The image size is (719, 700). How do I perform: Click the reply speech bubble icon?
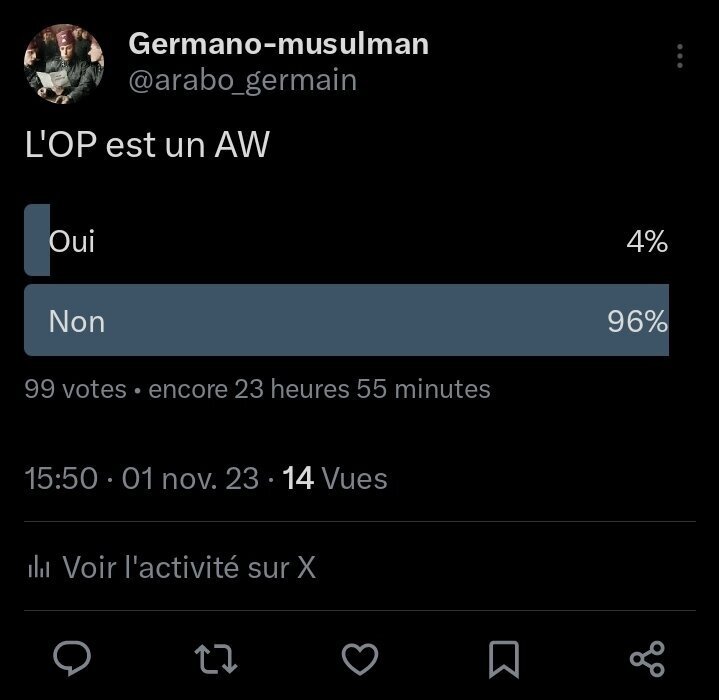(x=71, y=657)
